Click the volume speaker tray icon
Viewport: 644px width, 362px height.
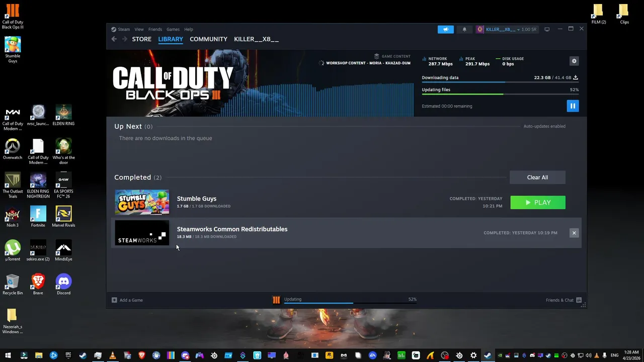(x=588, y=355)
